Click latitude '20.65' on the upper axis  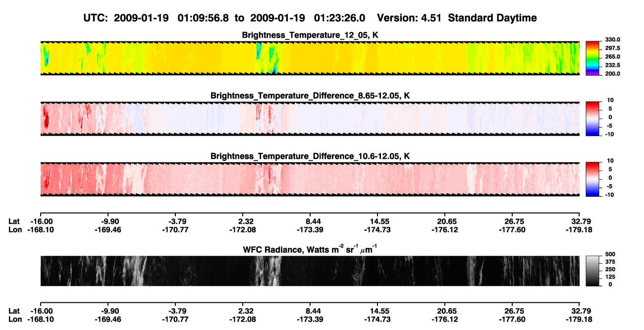[x=447, y=222]
